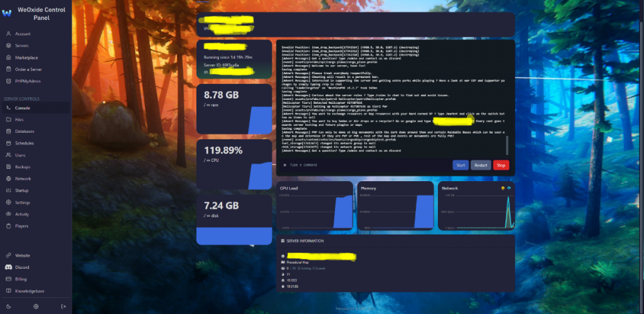Click the cyan network download icon
This screenshot has height=314, width=644.
pos(509,188)
